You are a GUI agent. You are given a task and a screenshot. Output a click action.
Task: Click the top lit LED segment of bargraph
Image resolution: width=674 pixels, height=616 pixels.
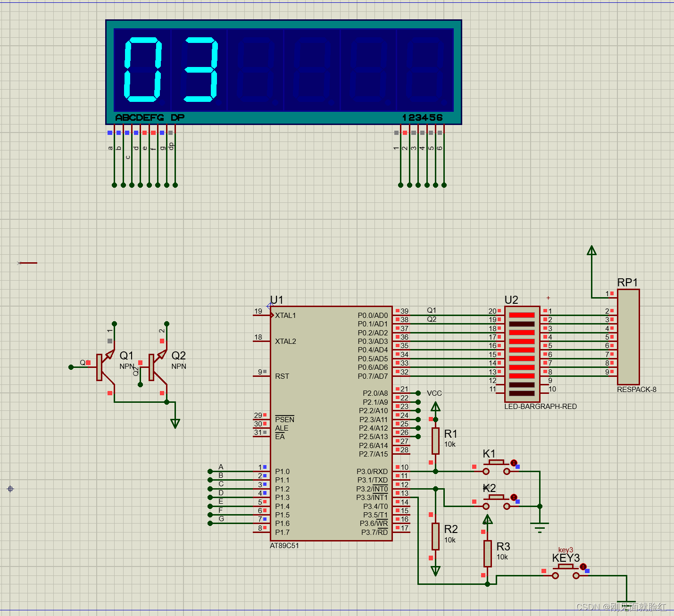click(x=522, y=315)
